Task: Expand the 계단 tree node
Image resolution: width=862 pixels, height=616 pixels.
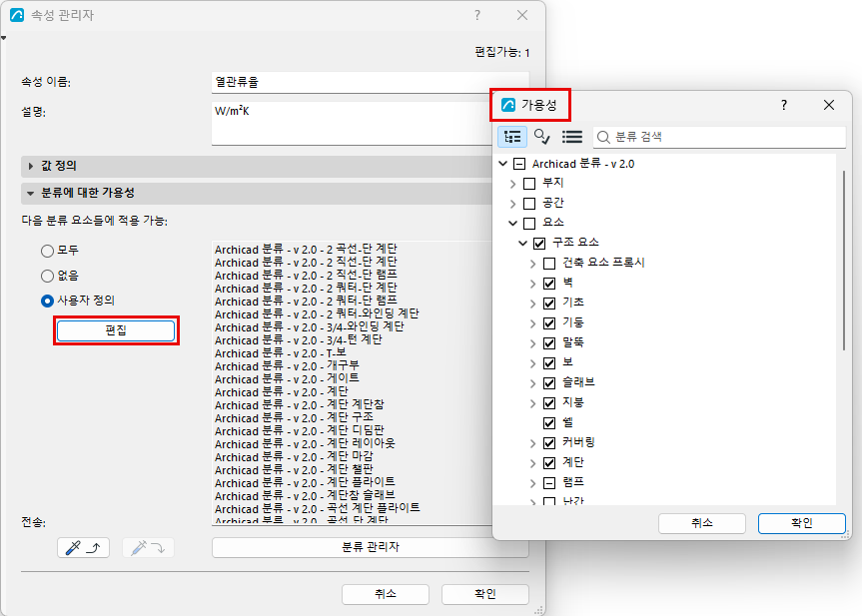Action: coord(532,463)
